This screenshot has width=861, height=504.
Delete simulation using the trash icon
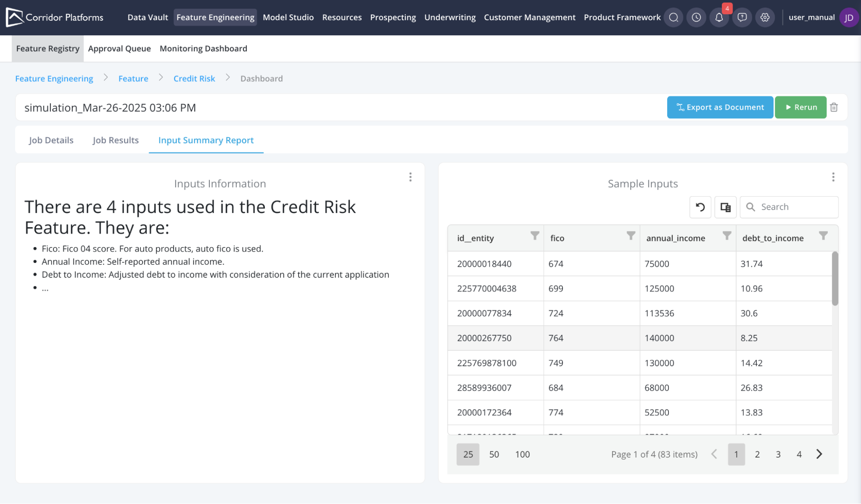tap(834, 107)
